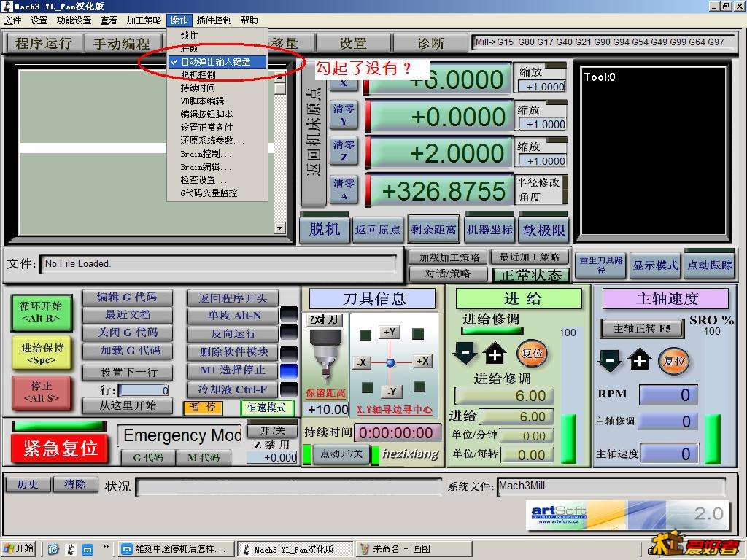Viewport: 747px width, 560px height.
Task: Decrease feed rate with the minus arrow
Action: coord(465,354)
